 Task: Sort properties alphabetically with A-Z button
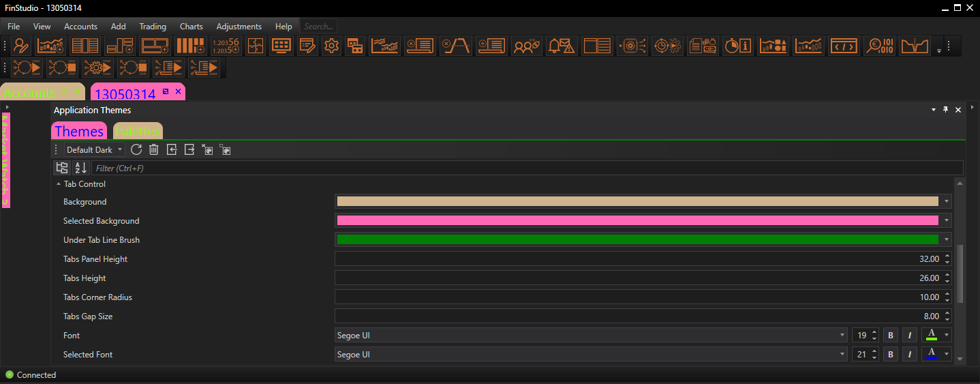[80, 168]
